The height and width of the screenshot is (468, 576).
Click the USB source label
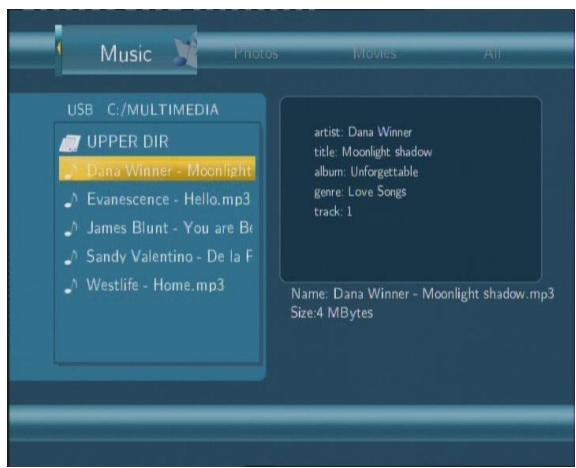pyautogui.click(x=80, y=110)
